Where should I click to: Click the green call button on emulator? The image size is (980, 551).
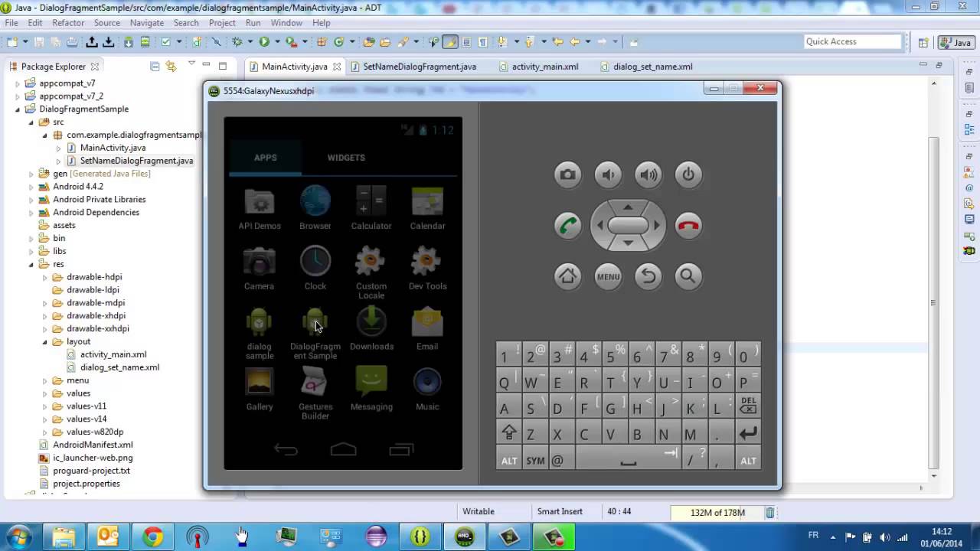pyautogui.click(x=567, y=226)
